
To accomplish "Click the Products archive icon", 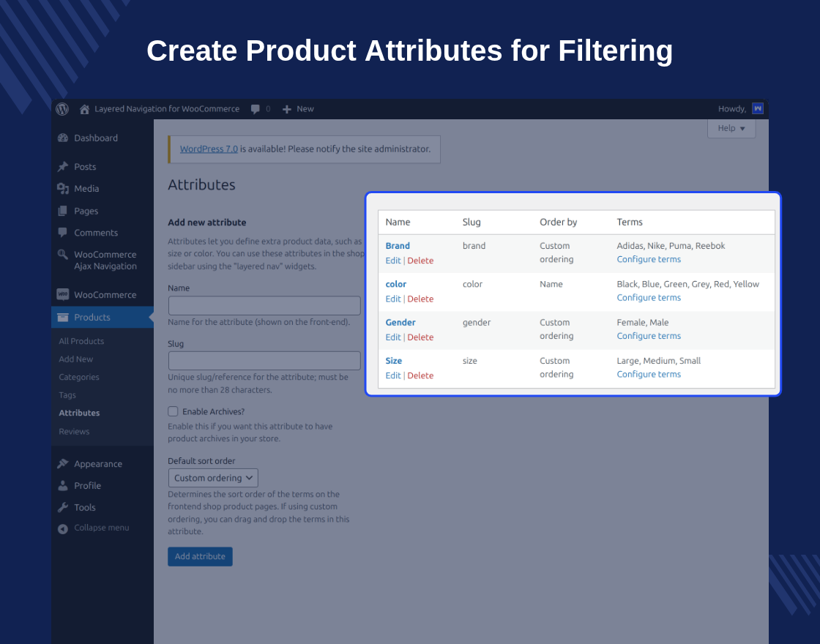I will click(63, 318).
